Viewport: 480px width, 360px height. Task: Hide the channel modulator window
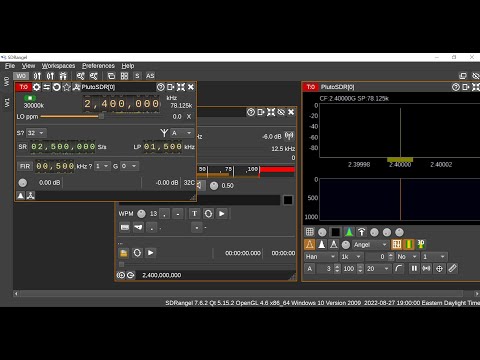click(x=281, y=112)
